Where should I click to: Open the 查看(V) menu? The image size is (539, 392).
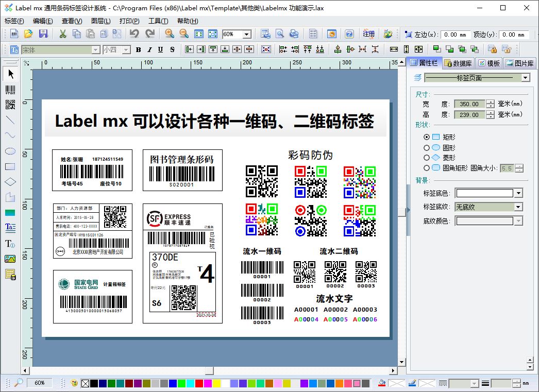(72, 21)
